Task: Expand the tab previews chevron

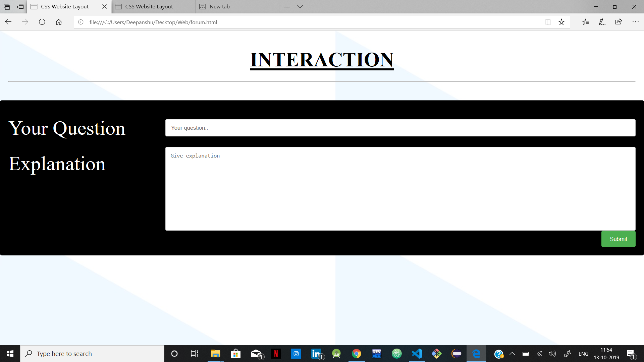Action: pyautogui.click(x=300, y=7)
